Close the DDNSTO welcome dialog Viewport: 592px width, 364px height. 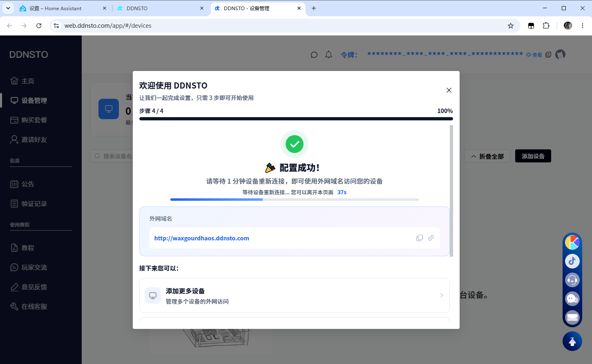pyautogui.click(x=449, y=90)
